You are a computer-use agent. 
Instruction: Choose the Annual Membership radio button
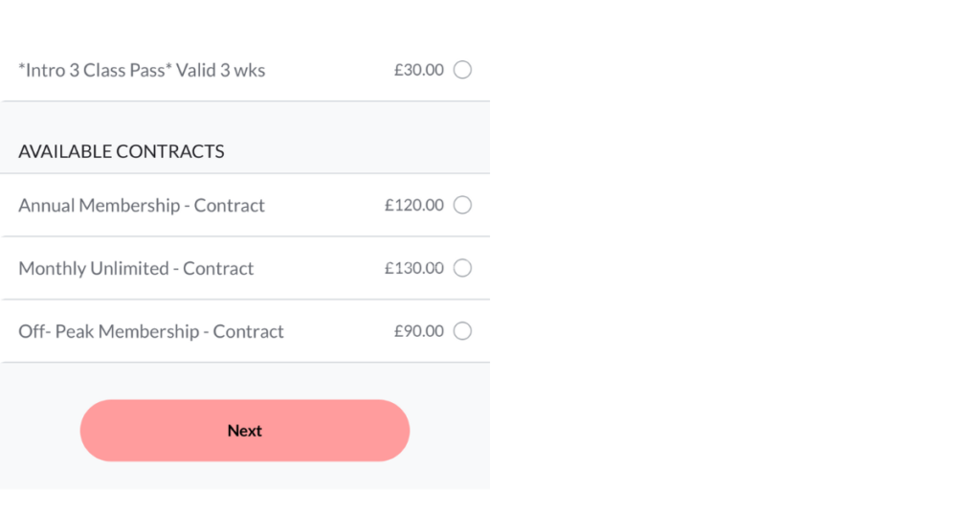point(462,205)
